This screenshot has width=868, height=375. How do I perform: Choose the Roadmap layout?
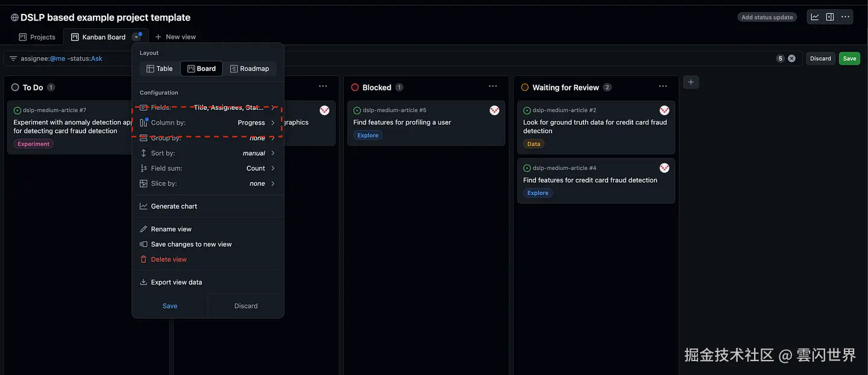250,69
